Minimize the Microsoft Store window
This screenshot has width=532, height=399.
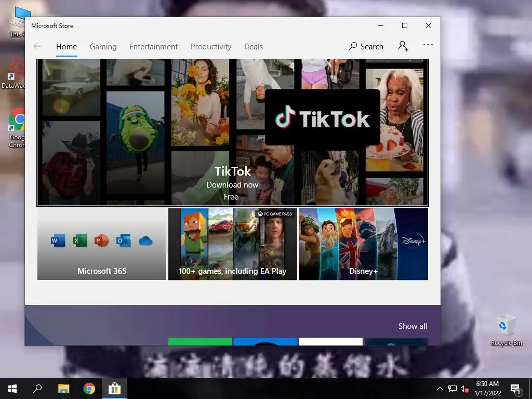tap(381, 26)
